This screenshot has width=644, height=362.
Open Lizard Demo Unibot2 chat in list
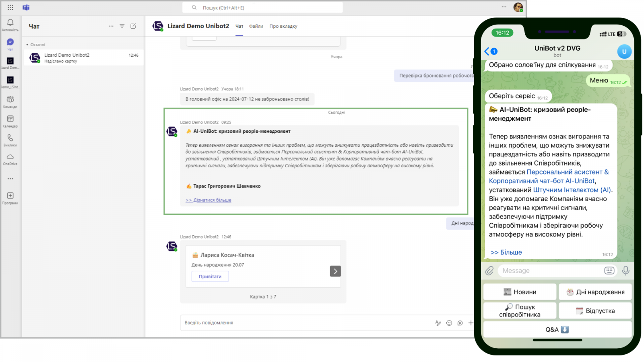pos(84,58)
